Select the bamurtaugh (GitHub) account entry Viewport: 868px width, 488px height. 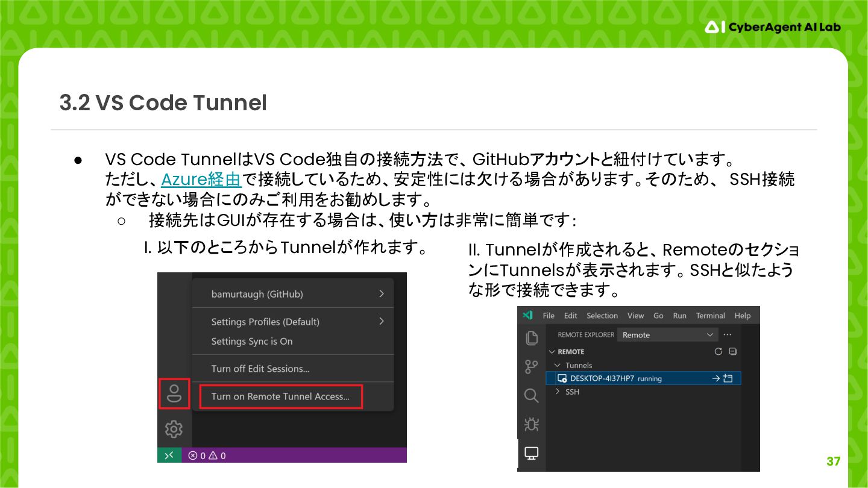click(x=257, y=294)
